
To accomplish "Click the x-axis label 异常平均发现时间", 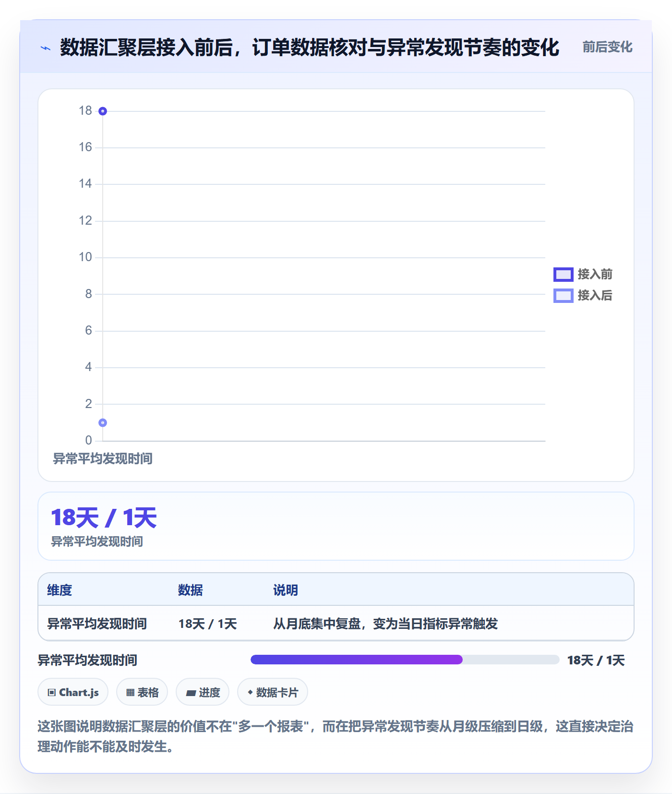I will point(103,459).
